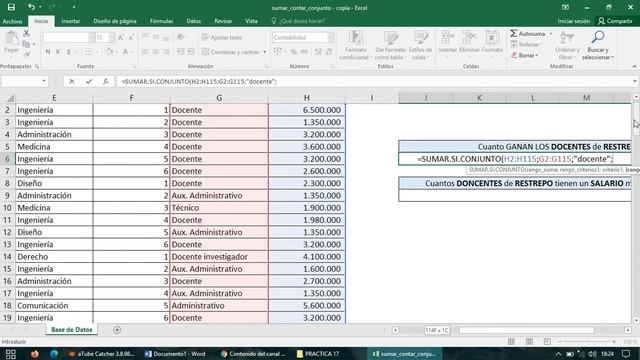Expand Combinar y centrar options arrow
The width and height of the screenshot is (640, 360).
(264, 52)
